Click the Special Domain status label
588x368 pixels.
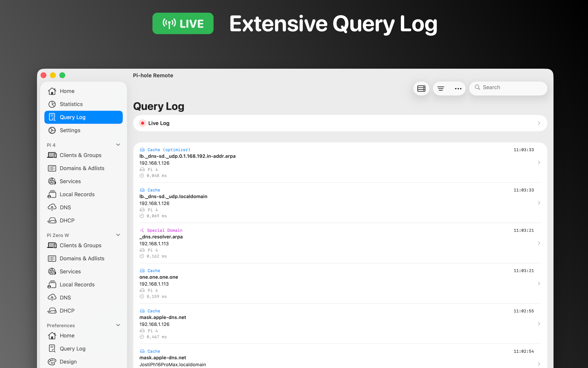pyautogui.click(x=165, y=230)
